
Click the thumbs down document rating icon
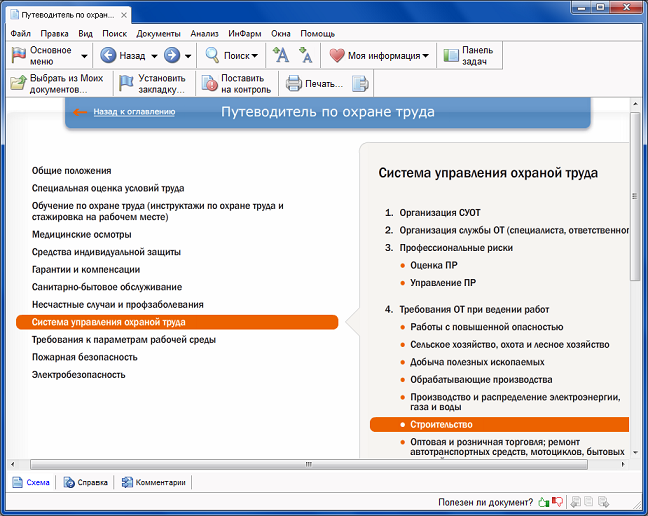point(558,502)
